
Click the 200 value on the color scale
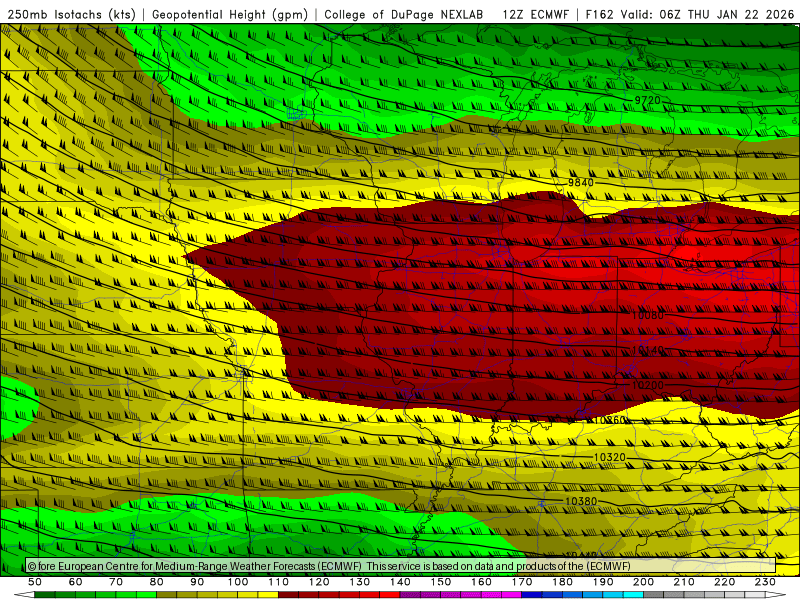coord(644,582)
